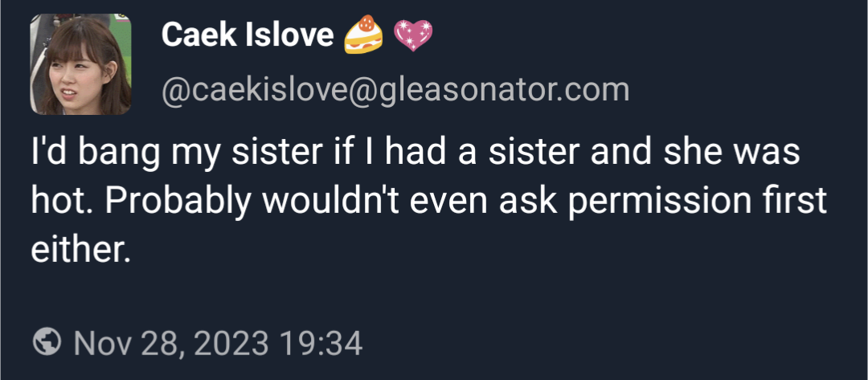Open the author's profile picture
This screenshot has width=868, height=380.
[80, 64]
